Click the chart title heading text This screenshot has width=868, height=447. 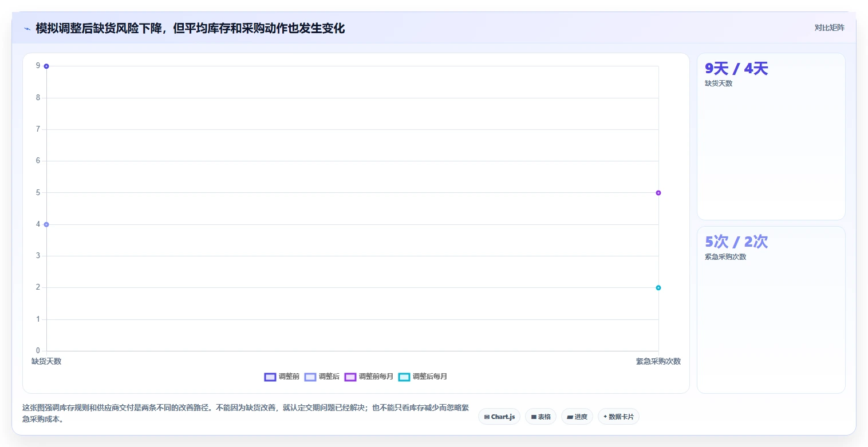(x=190, y=28)
